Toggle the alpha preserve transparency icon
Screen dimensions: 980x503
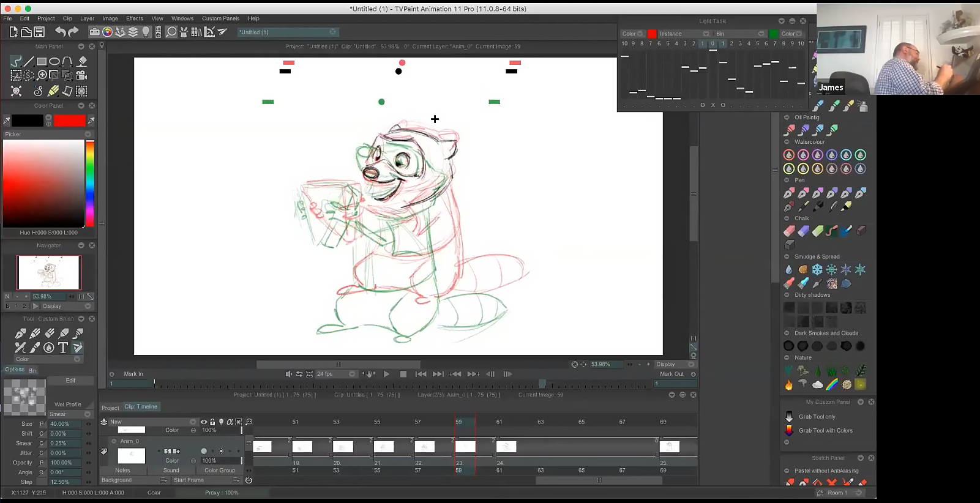(x=230, y=422)
